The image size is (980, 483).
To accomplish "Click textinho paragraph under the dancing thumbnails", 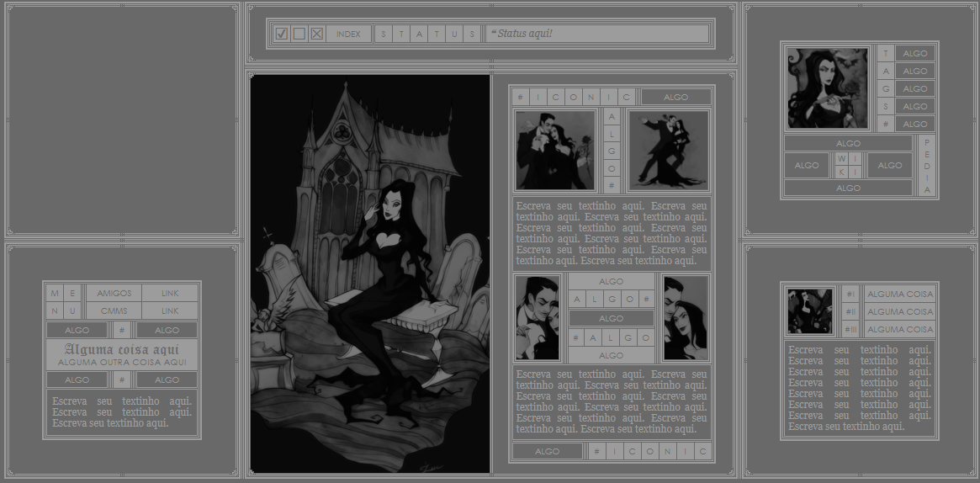I will tap(612, 233).
